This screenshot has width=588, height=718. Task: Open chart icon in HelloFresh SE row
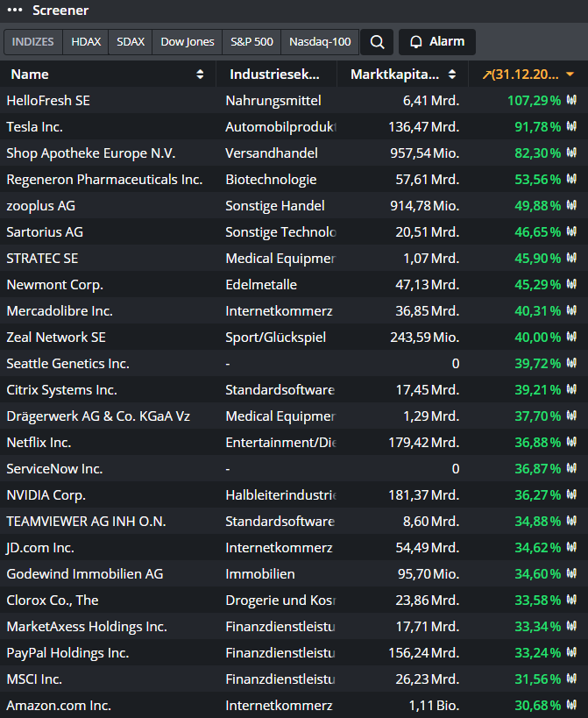coord(571,101)
